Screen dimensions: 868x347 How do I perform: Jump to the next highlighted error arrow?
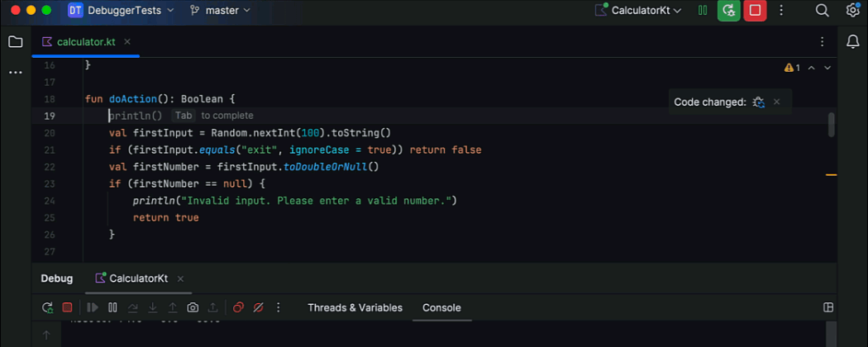pos(827,68)
